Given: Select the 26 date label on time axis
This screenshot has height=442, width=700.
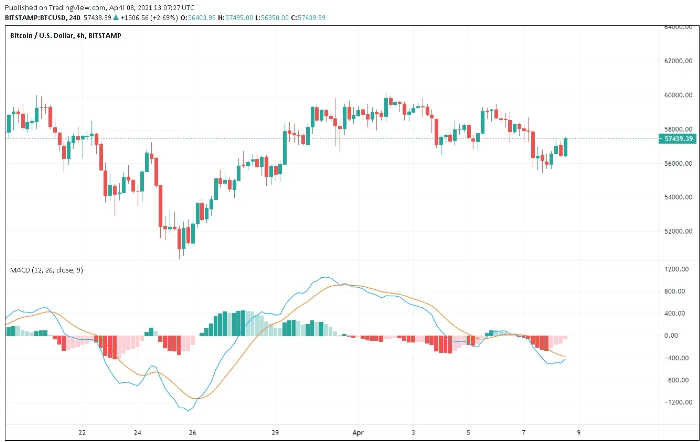Looking at the screenshot, I should (x=193, y=433).
